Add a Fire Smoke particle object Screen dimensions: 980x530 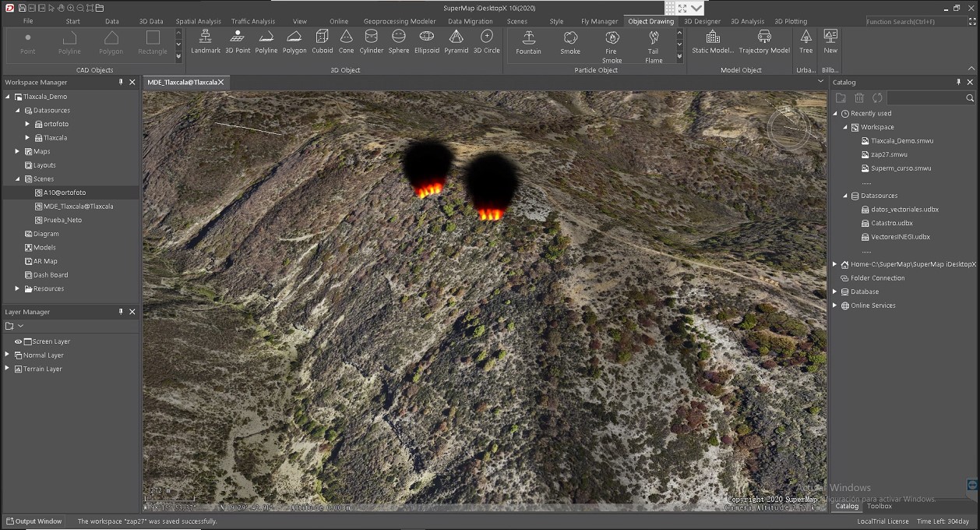[x=612, y=47]
